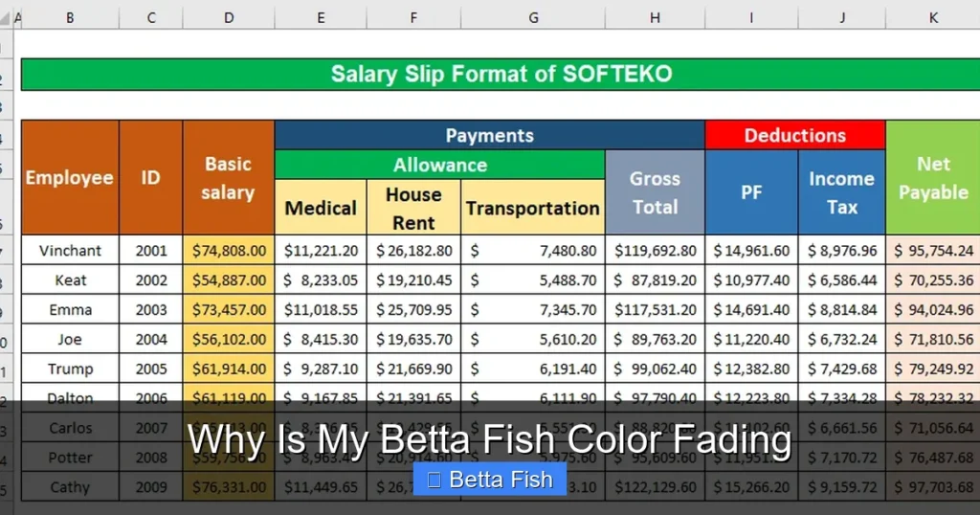
Task: Select transportation cell 5,488.70
Action: click(533, 280)
